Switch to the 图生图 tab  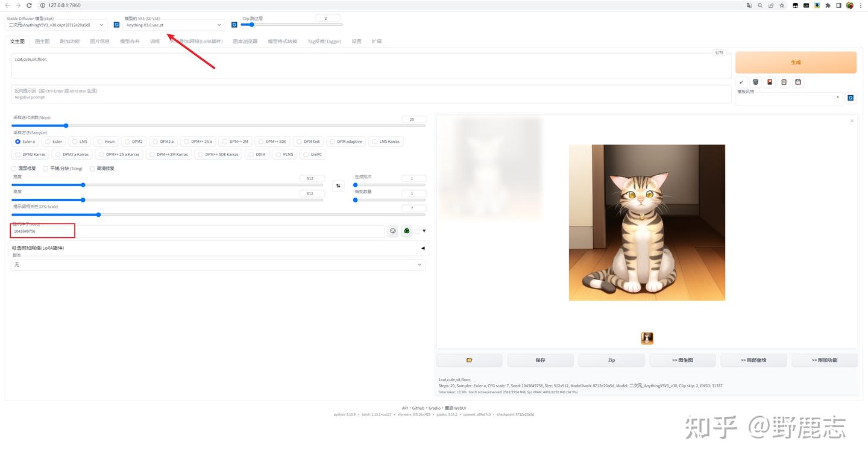[43, 41]
